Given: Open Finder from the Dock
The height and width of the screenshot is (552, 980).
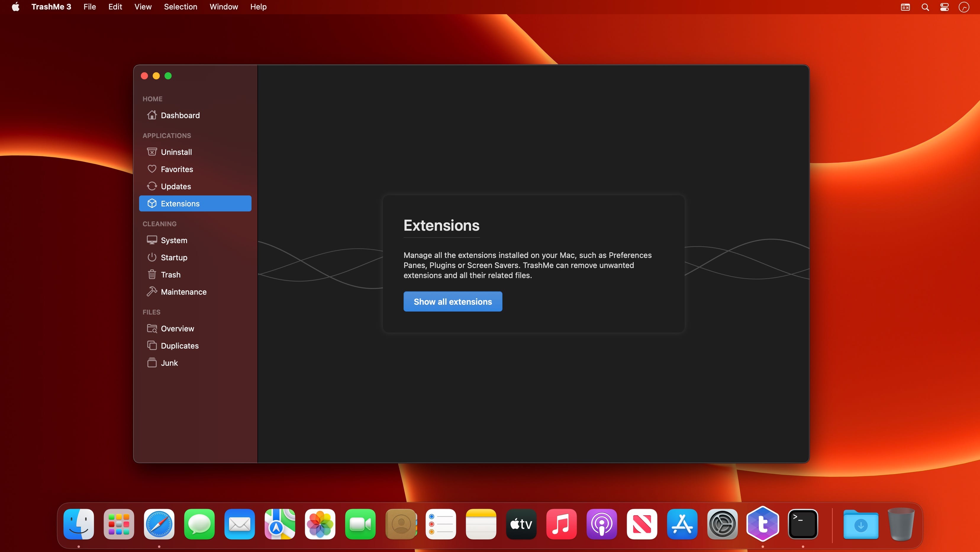Looking at the screenshot, I should pos(79,524).
